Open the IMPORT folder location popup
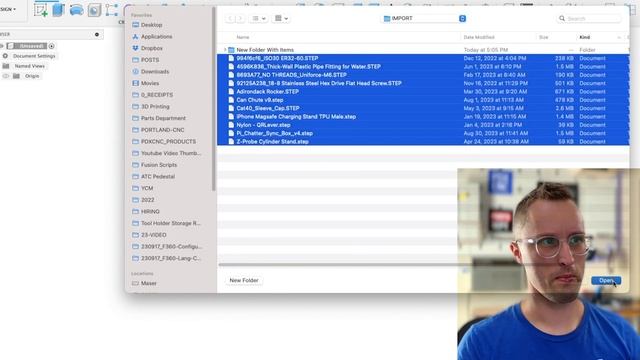The width and height of the screenshot is (640, 360). (x=424, y=18)
